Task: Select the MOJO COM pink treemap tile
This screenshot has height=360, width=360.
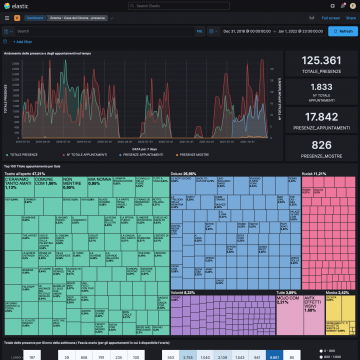Action: click(x=290, y=315)
